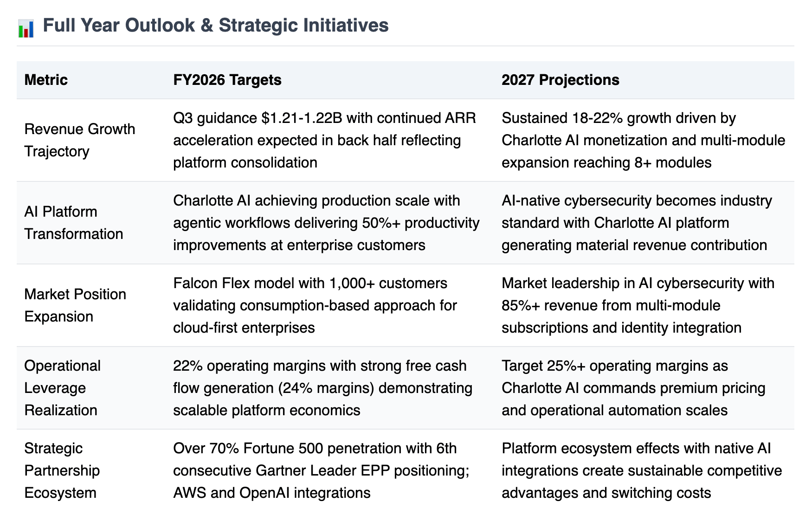Select the Full Year Outlook heading text
The height and width of the screenshot is (521, 812).
point(216,25)
